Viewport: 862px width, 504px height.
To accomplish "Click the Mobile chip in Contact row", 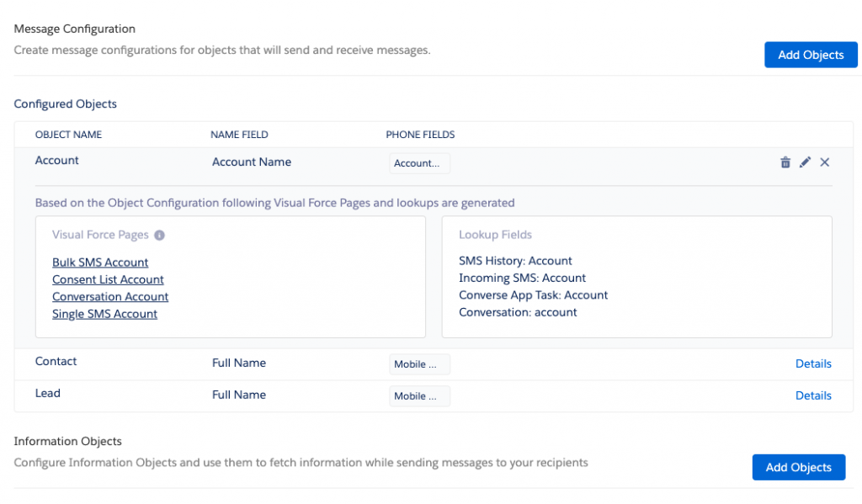I will click(x=419, y=363).
